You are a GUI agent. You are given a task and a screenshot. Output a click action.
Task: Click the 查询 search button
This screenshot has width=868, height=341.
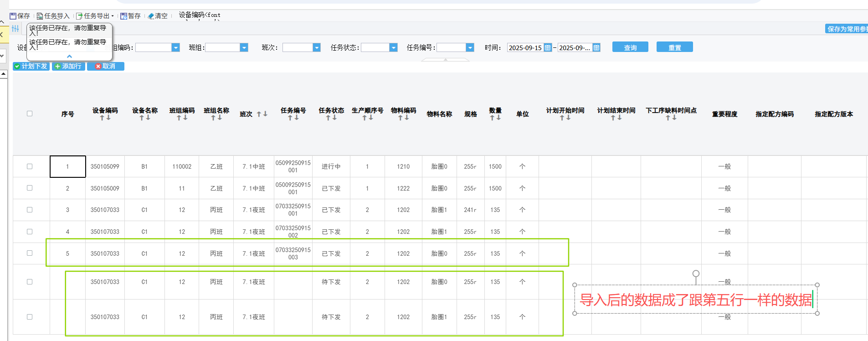pyautogui.click(x=630, y=47)
